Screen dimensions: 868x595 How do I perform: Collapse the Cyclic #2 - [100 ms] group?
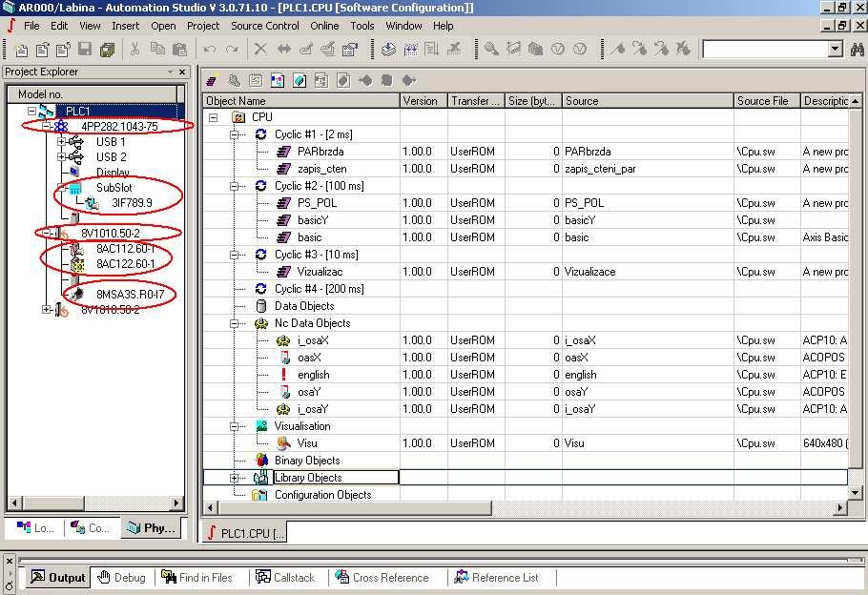(234, 186)
